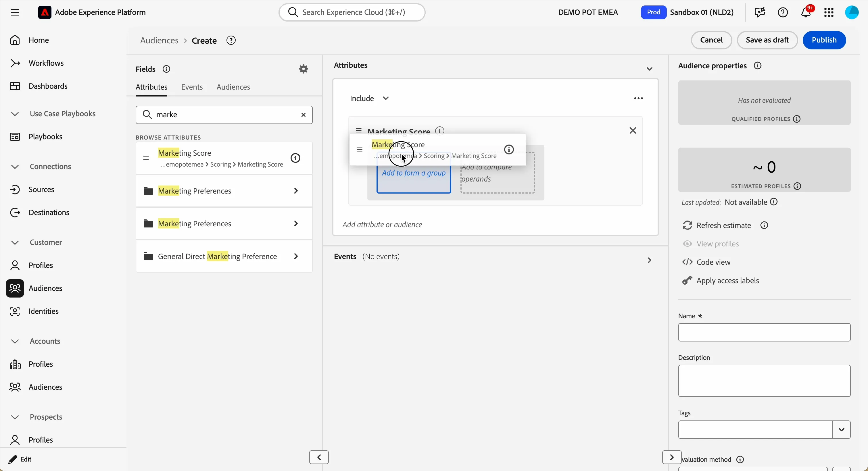Open Fields settings gear icon

pos(304,69)
